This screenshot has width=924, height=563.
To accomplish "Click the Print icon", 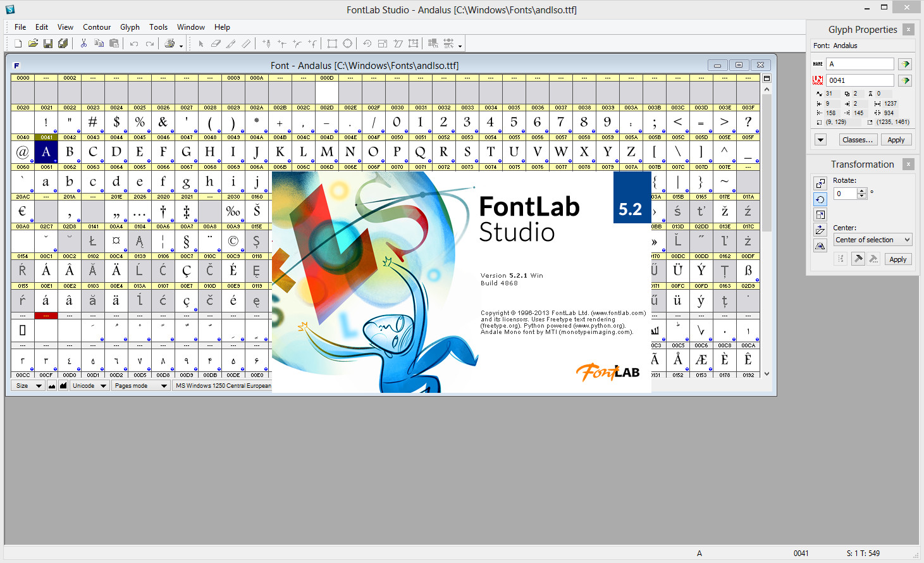I will click(x=169, y=44).
